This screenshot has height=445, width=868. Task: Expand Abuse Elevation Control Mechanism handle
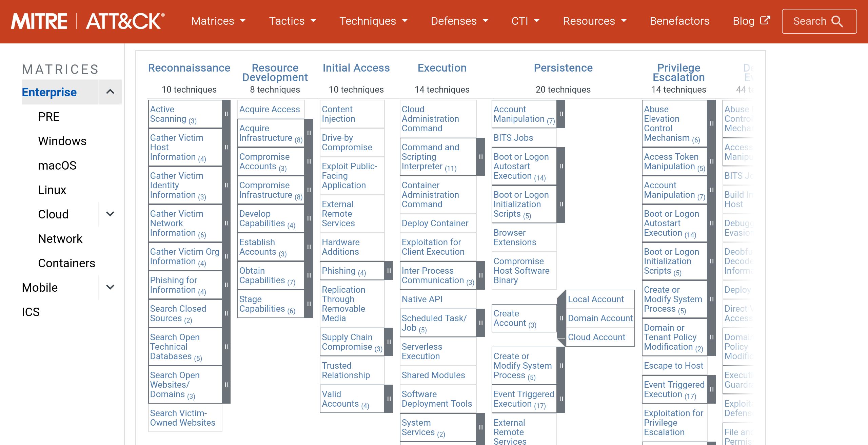click(x=712, y=123)
